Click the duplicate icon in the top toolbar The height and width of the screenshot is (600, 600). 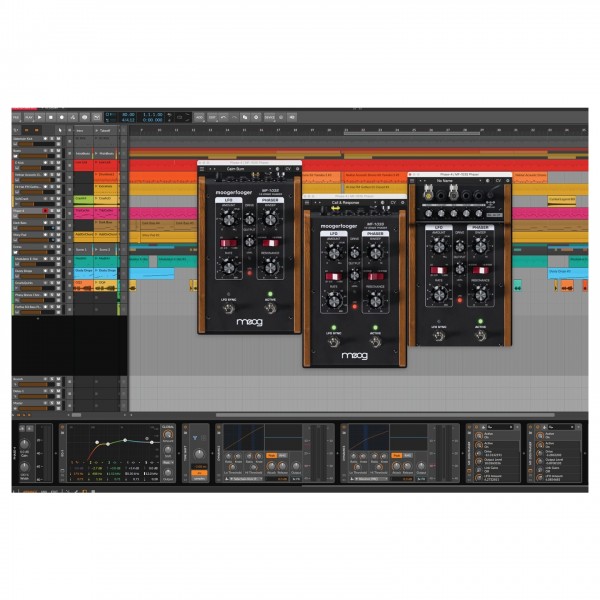(x=245, y=117)
